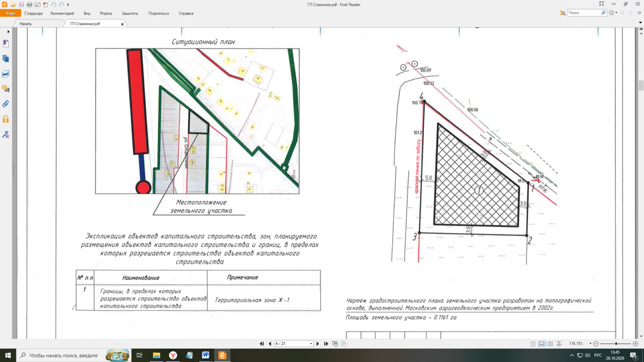
Task: Open the page number dropdown
Action: point(311,343)
